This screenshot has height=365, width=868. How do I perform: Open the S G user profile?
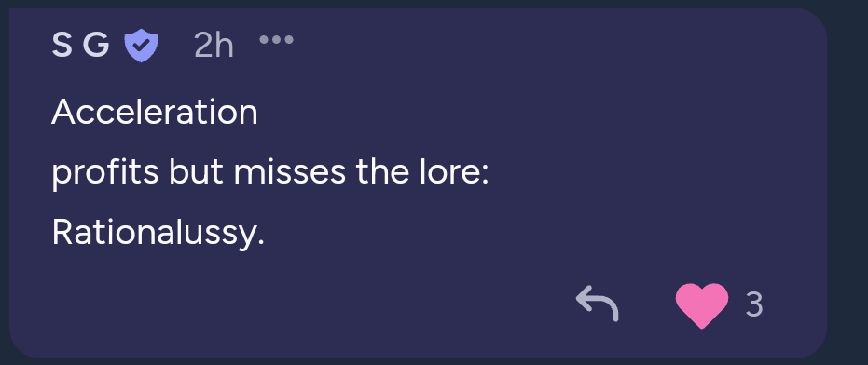pyautogui.click(x=80, y=45)
